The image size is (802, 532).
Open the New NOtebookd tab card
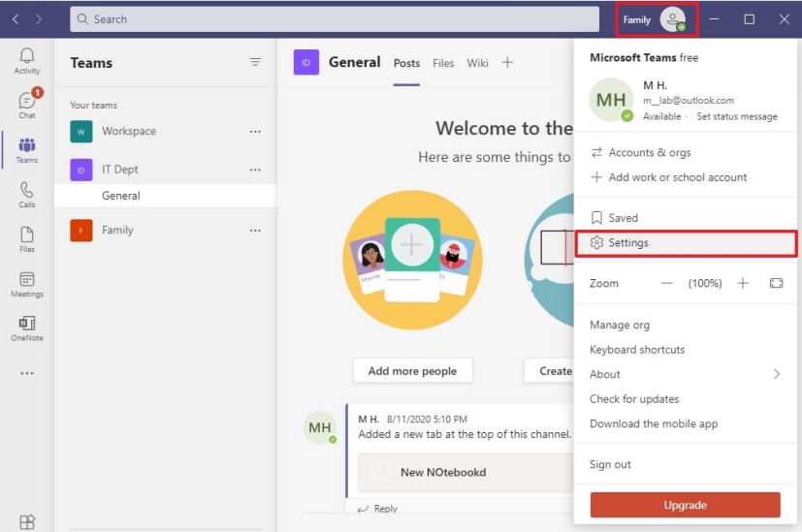[x=465, y=472]
